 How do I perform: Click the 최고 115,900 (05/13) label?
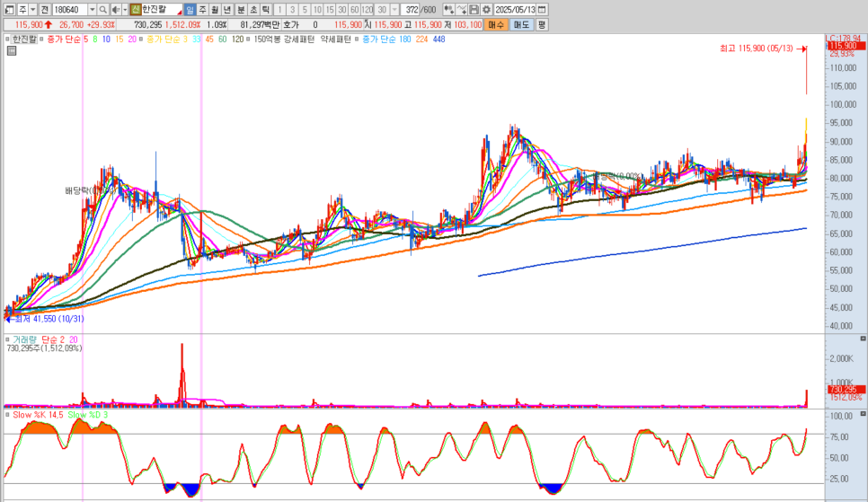pos(756,48)
